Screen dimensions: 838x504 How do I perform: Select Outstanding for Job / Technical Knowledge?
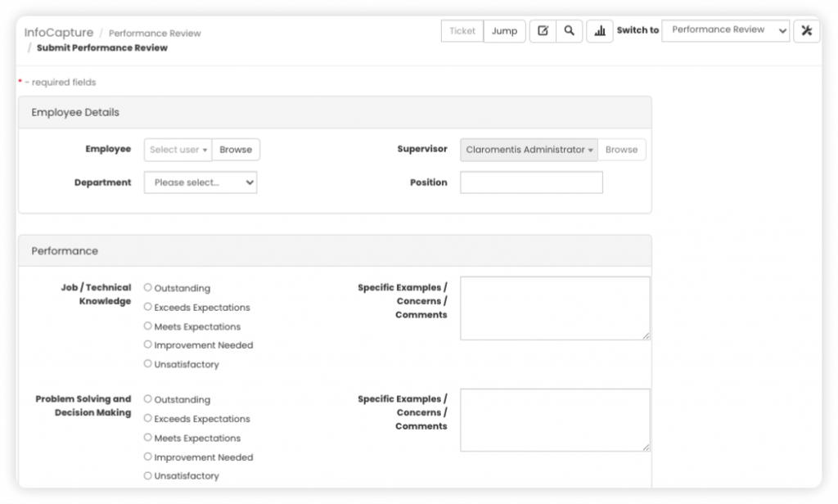pos(148,288)
